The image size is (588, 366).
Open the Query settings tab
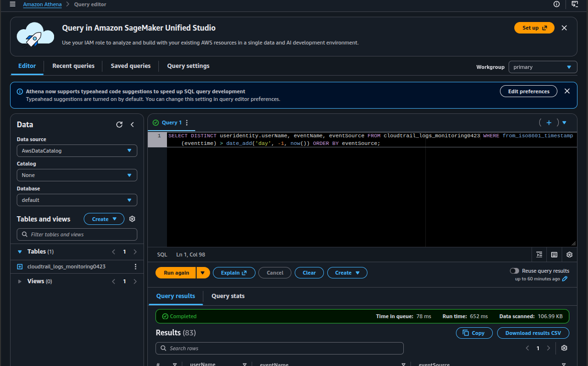point(188,66)
